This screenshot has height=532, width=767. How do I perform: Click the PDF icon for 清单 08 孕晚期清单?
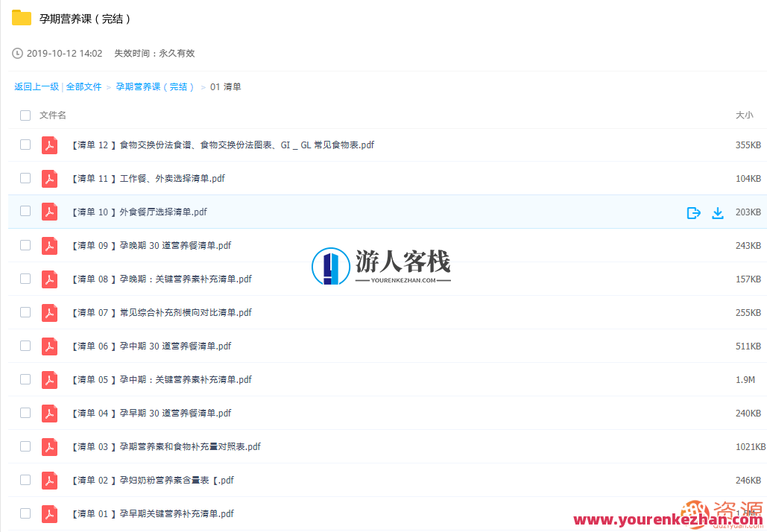49,279
